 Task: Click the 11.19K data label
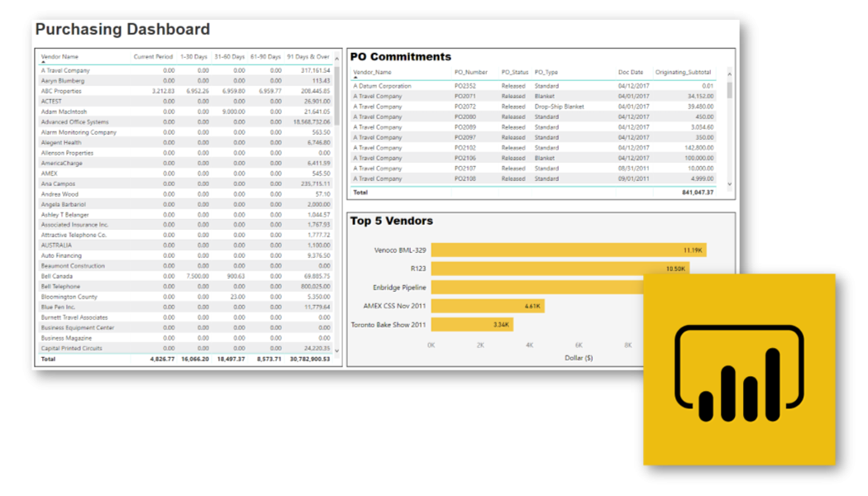pyautogui.click(x=693, y=250)
